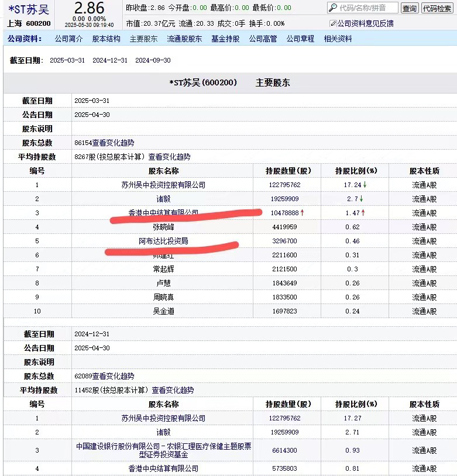This screenshot has height=476, width=457.
Task: Open the 公司简介 tab
Action: coord(68,39)
